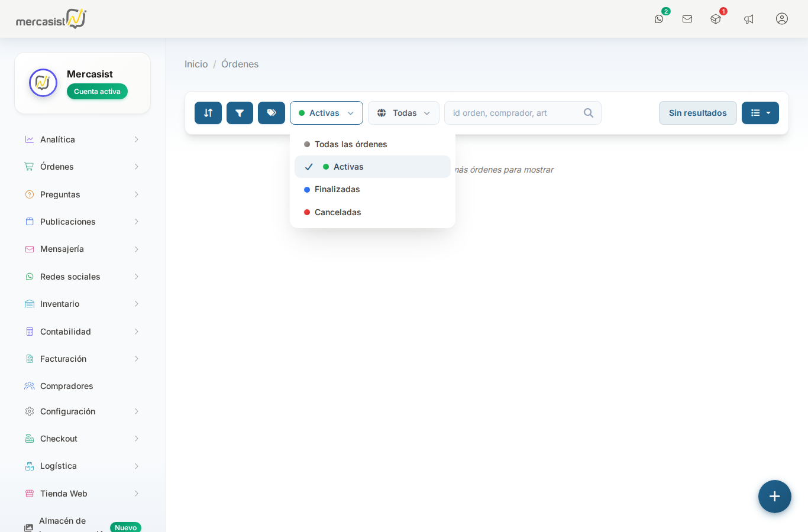Open the megaphone announcements icon
The width and height of the screenshot is (808, 532).
pyautogui.click(x=749, y=19)
